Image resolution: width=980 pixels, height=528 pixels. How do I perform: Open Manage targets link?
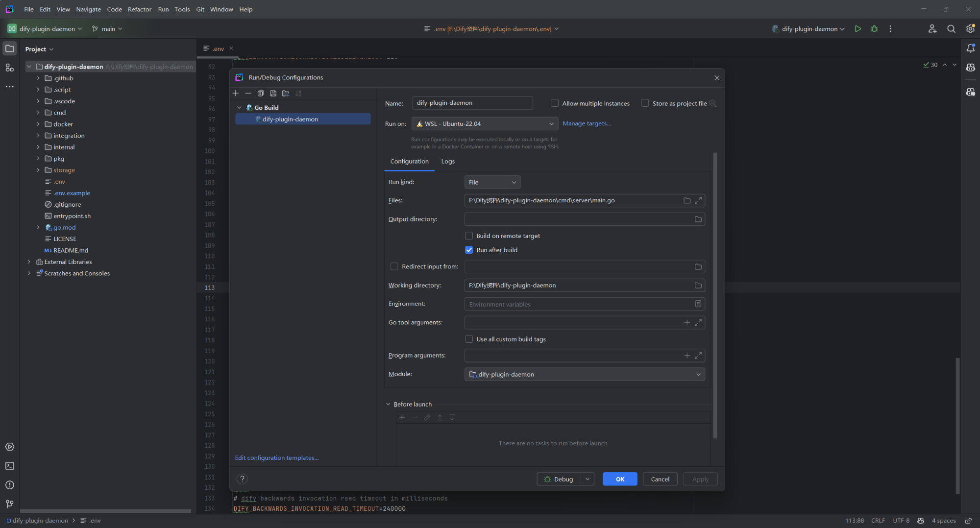point(587,123)
